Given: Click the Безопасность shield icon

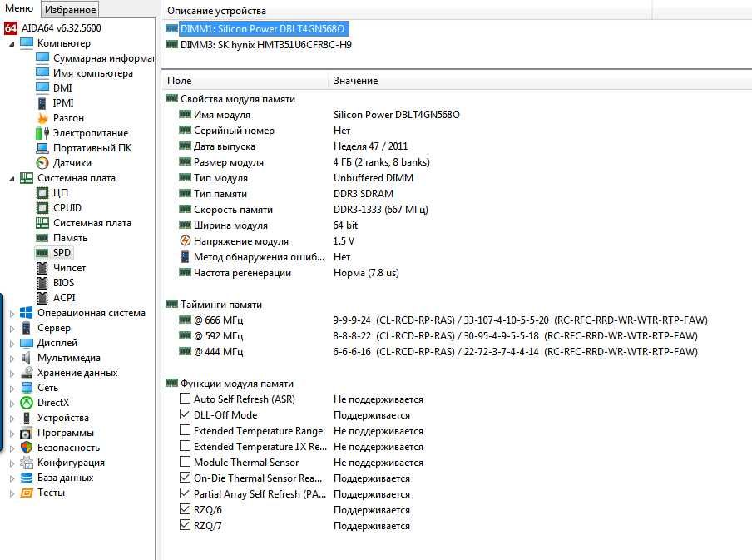Looking at the screenshot, I should 27,448.
